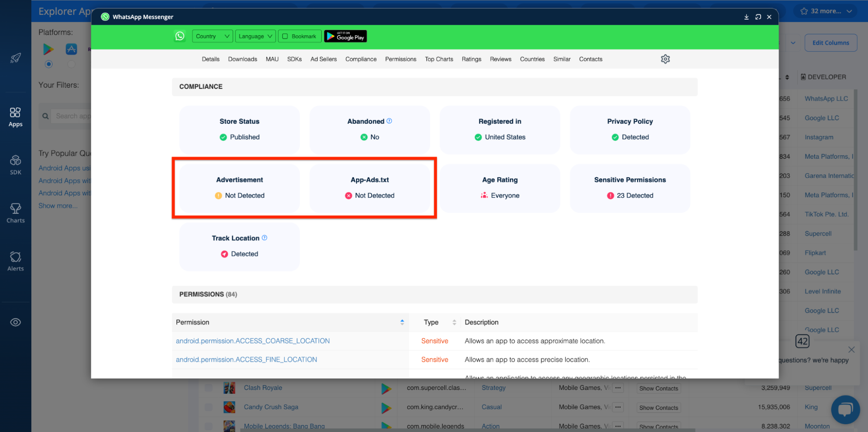
Task: Go to Apps in the left sidebar
Action: (x=16, y=118)
